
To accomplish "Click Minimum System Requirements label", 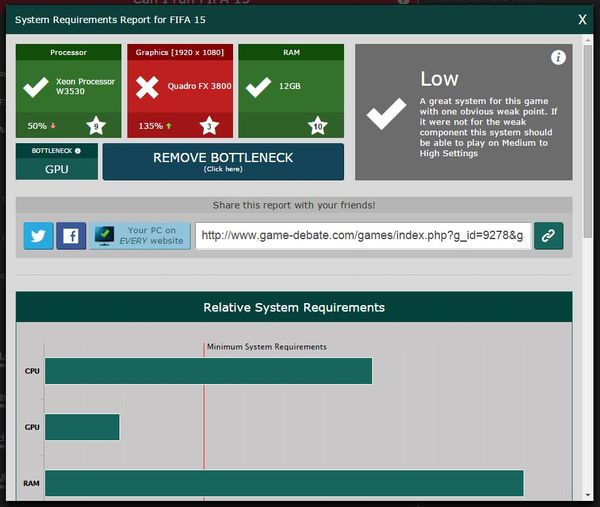I will [267, 347].
